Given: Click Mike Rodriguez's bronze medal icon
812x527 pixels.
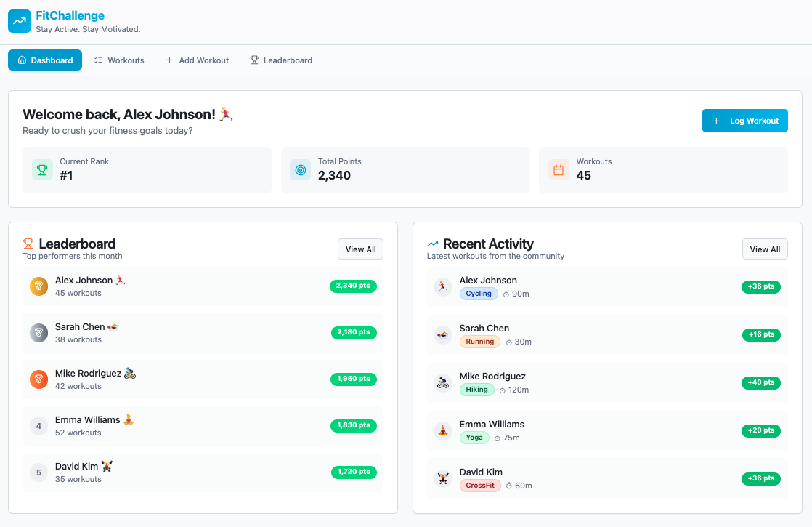Looking at the screenshot, I should tap(39, 379).
